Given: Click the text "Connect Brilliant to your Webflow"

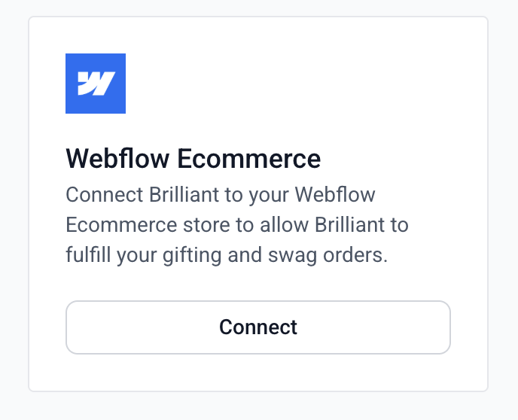Looking at the screenshot, I should (221, 195).
